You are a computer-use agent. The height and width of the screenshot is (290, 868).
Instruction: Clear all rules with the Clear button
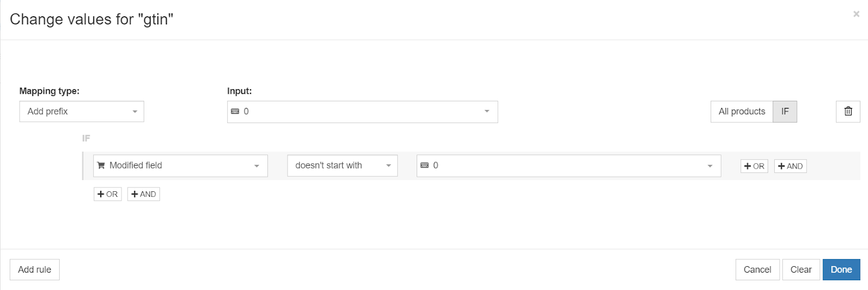(801, 269)
